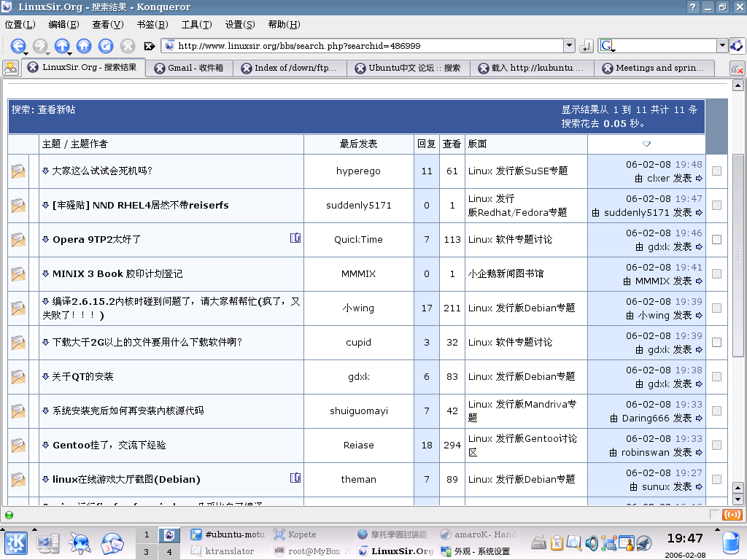Image resolution: width=747 pixels, height=560 pixels.
Task: Open the volume speaker icon in system tray
Action: tap(592, 542)
